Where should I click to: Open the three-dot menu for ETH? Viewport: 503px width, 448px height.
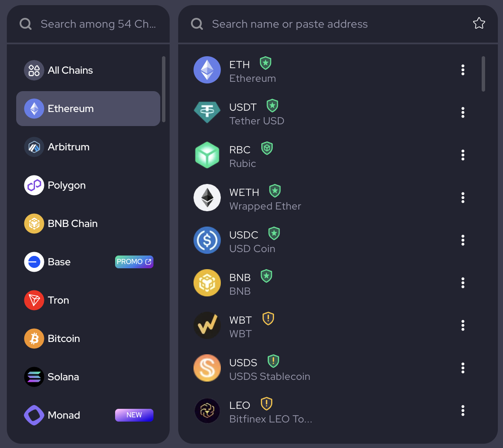point(463,70)
